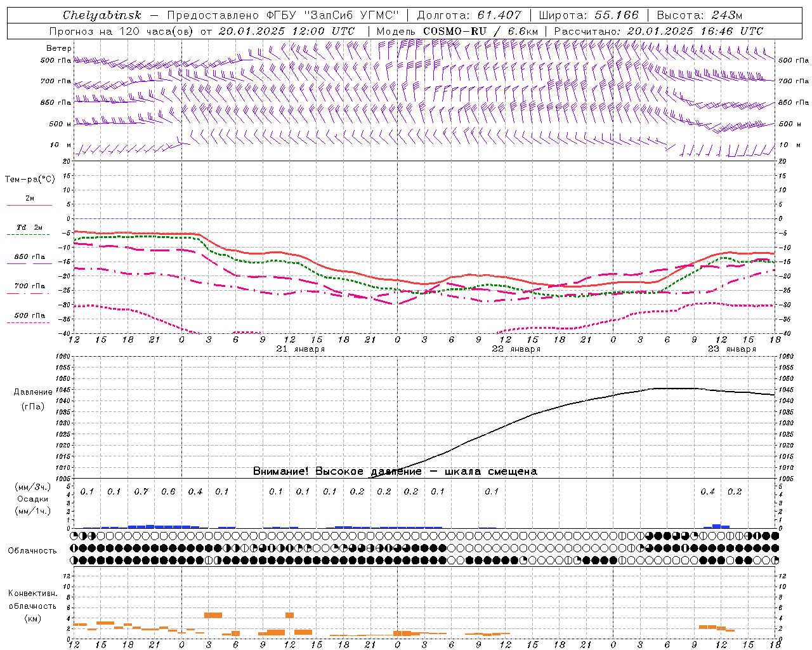Click the '(гПа)' pressure unit label
This screenshot has height=650, width=812.
33,407
